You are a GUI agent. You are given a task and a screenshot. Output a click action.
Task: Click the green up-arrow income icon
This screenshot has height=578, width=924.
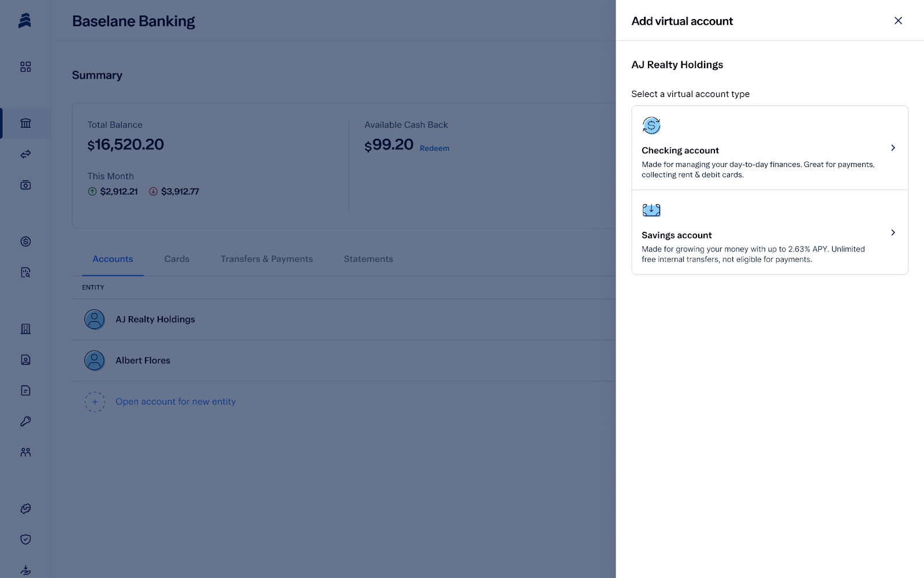click(x=92, y=191)
